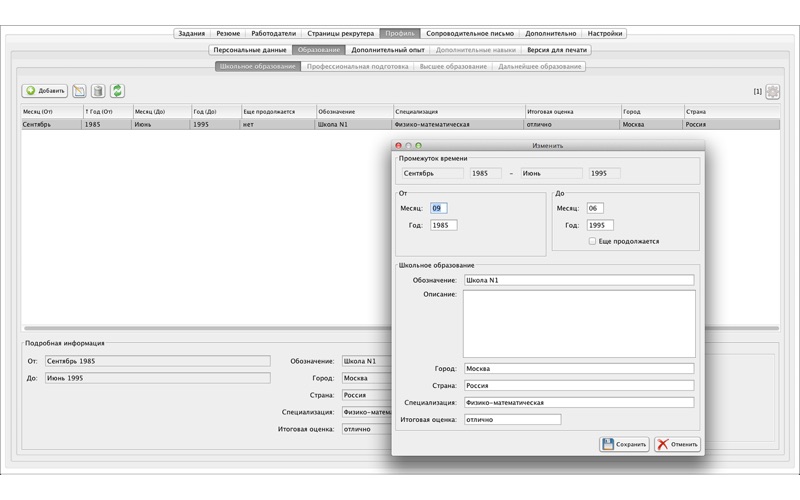
Task: Open the Сопроводительное письмо tab
Action: [470, 33]
